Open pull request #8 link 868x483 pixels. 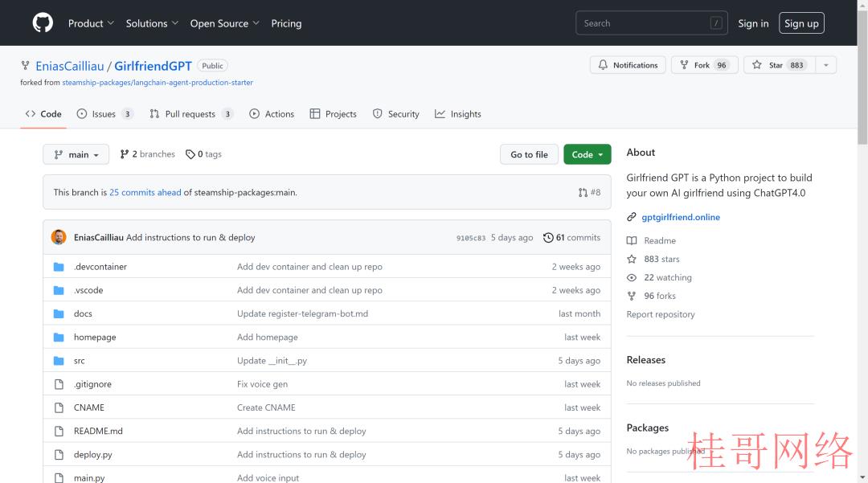click(x=590, y=193)
